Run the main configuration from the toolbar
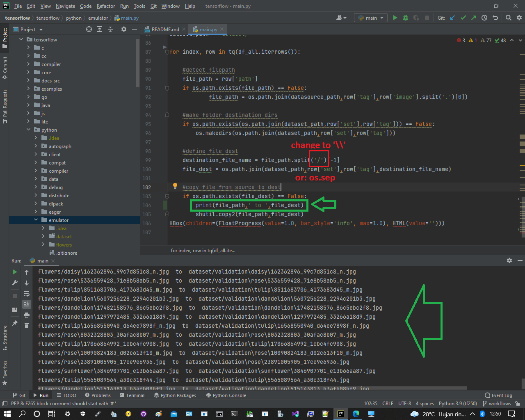Viewport: 525px width, 420px height. (x=395, y=18)
